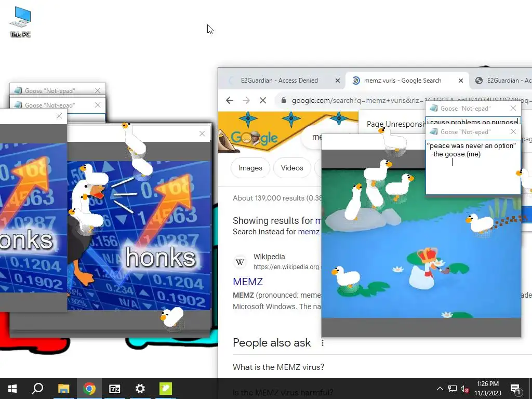Select the memz vuris - Google Search tab
This screenshot has width=532, height=399.
click(403, 81)
